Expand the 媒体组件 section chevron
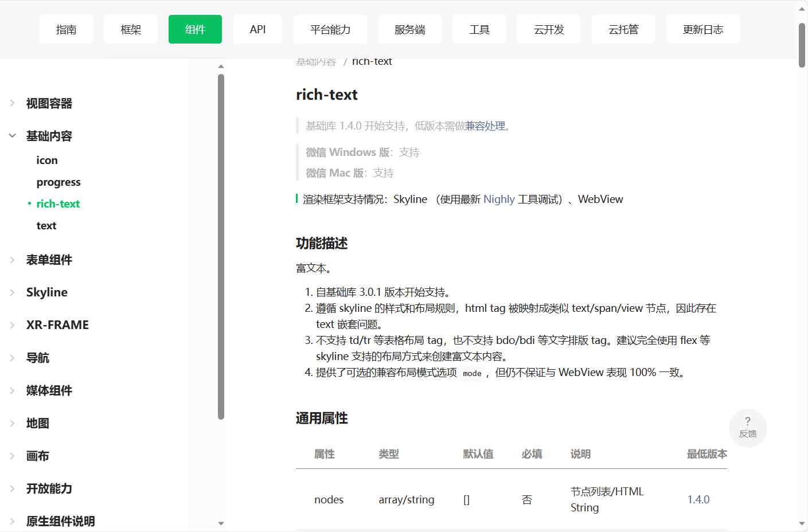This screenshot has width=808, height=532. pyautogui.click(x=12, y=390)
